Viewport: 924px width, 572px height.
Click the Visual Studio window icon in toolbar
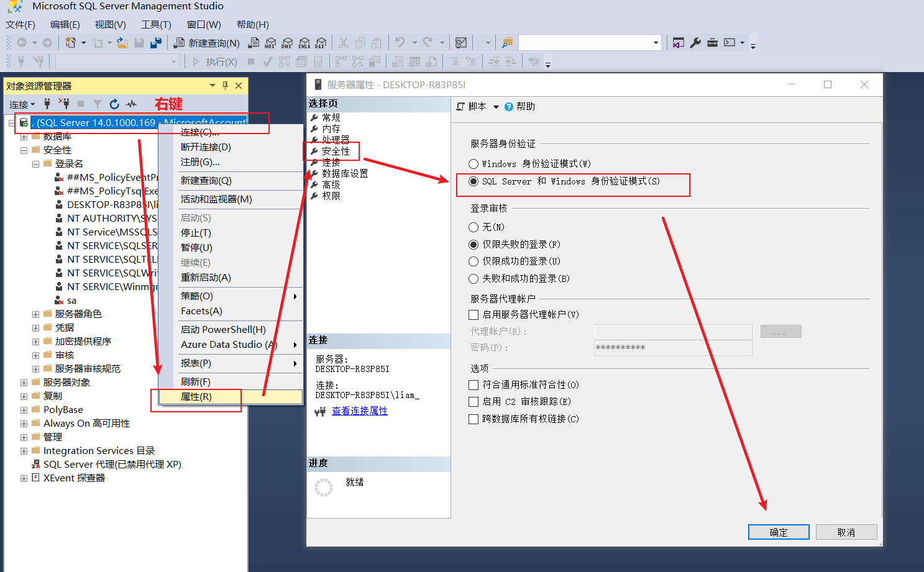click(x=679, y=43)
